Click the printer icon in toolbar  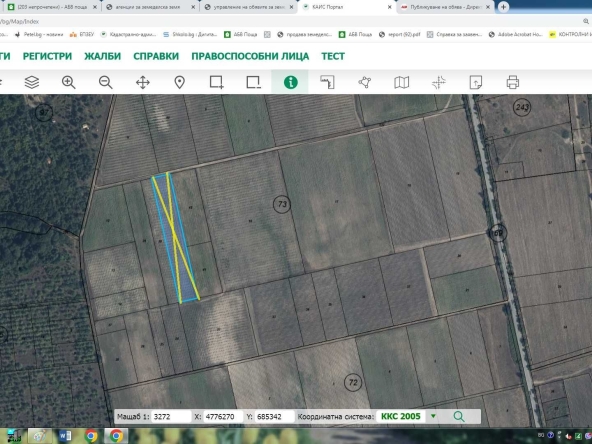(x=512, y=82)
